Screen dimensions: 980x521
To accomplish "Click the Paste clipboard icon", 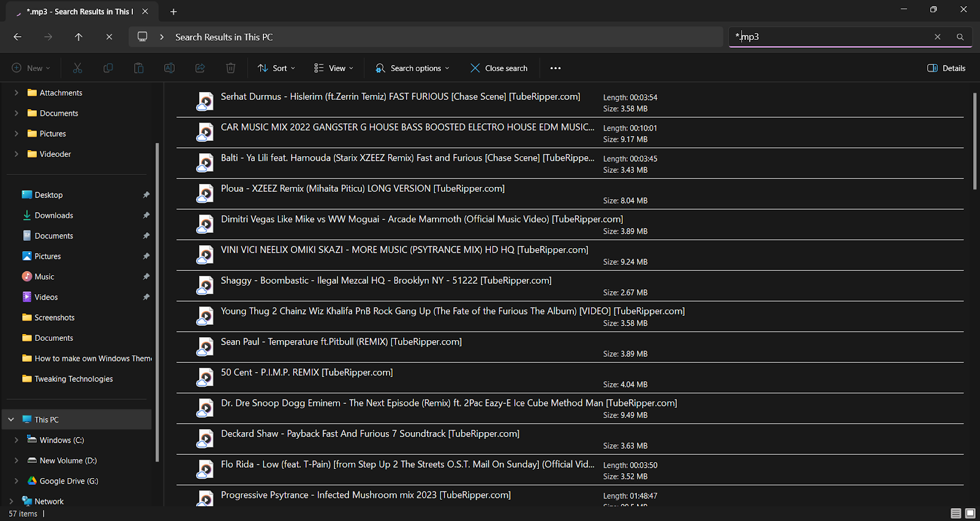I will [x=138, y=68].
